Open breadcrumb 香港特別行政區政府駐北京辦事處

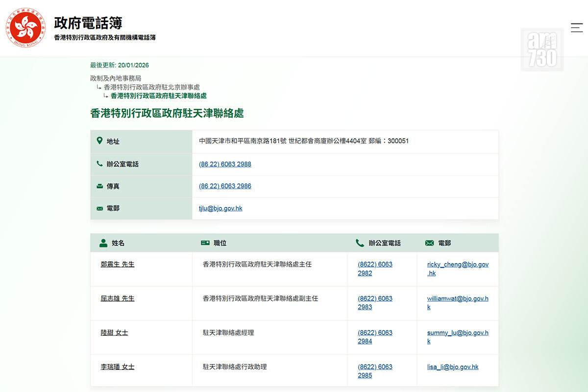151,87
